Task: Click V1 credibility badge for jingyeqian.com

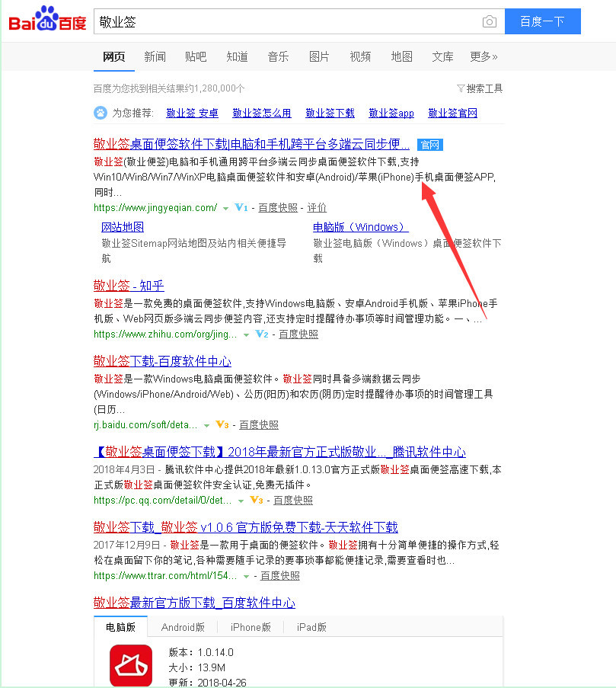Action: (241, 207)
